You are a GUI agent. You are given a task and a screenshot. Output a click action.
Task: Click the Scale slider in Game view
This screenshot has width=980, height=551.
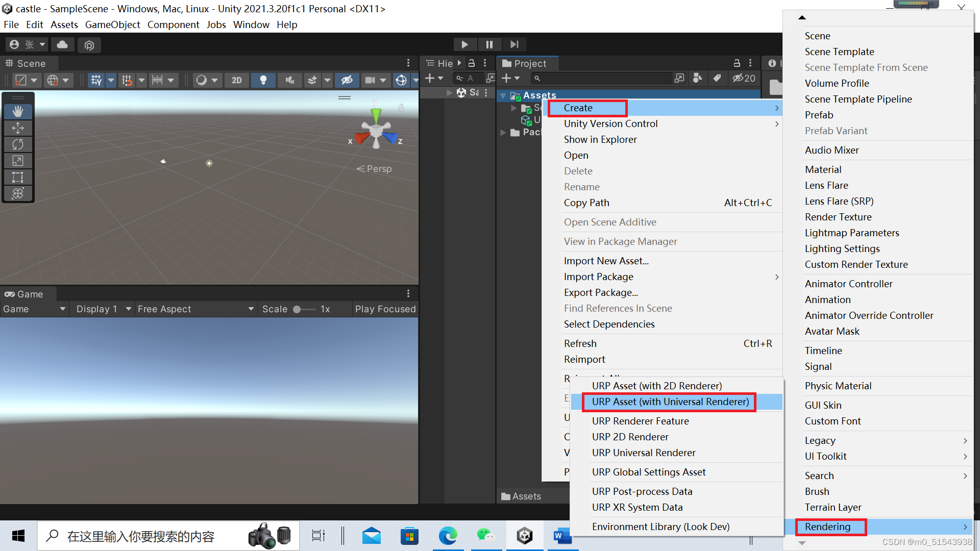click(298, 309)
